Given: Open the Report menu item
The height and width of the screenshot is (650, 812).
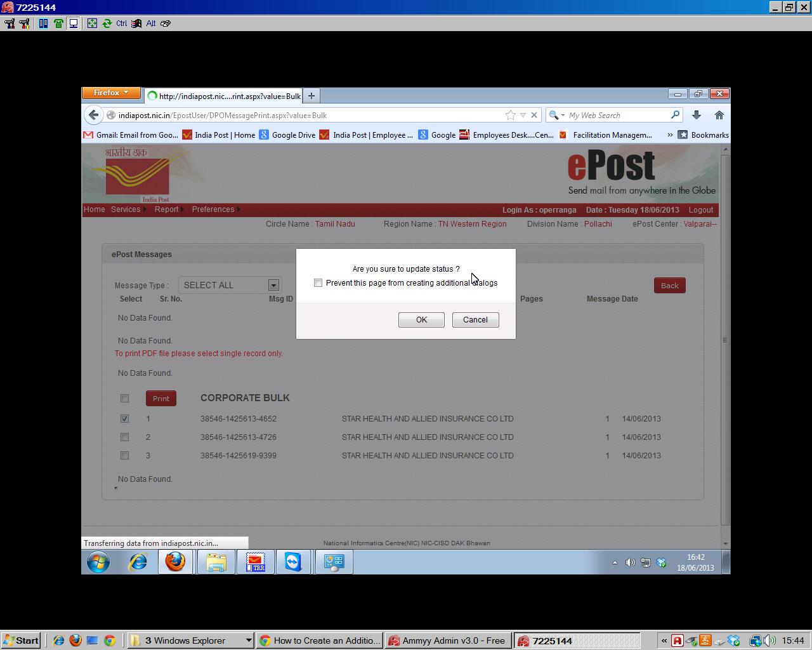Looking at the screenshot, I should (x=166, y=209).
